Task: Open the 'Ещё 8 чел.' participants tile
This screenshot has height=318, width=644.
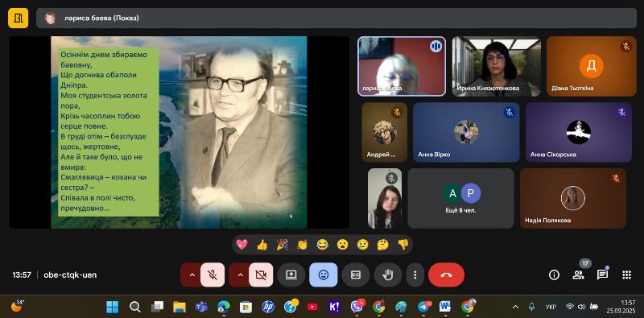Action: (x=460, y=198)
